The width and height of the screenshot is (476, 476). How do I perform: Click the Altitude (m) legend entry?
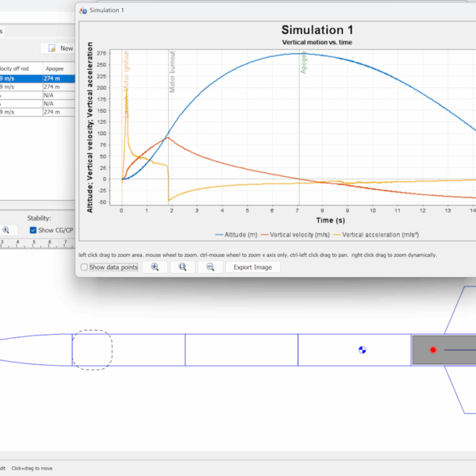tap(236, 235)
